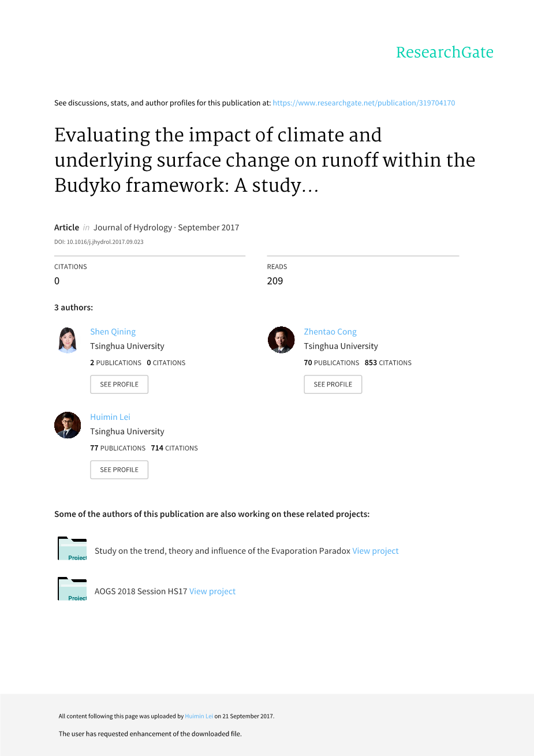Image resolution: width=534 pixels, height=756 pixels.
Task: Click Shen Qining's profile photo
Action: pyautogui.click(x=68, y=340)
